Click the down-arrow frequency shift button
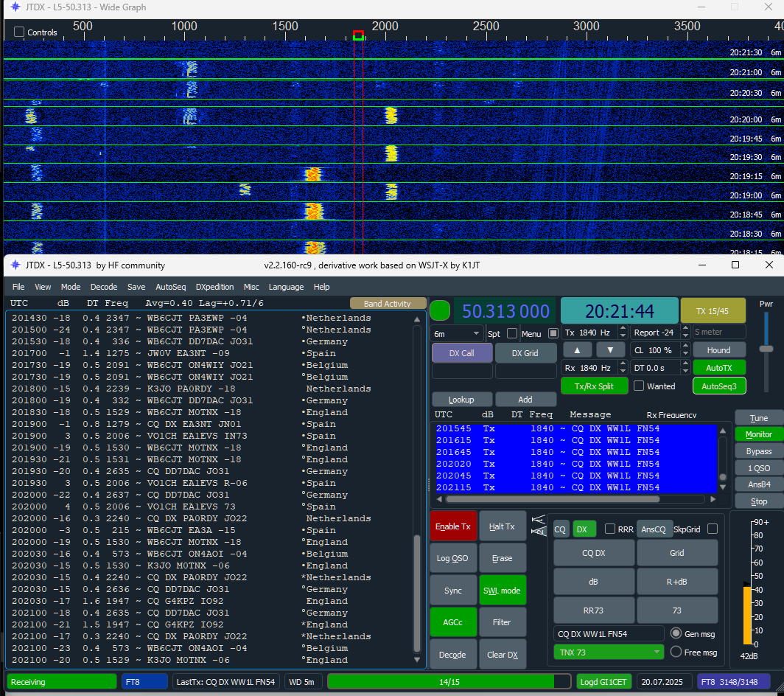This screenshot has height=696, width=784. coord(610,349)
